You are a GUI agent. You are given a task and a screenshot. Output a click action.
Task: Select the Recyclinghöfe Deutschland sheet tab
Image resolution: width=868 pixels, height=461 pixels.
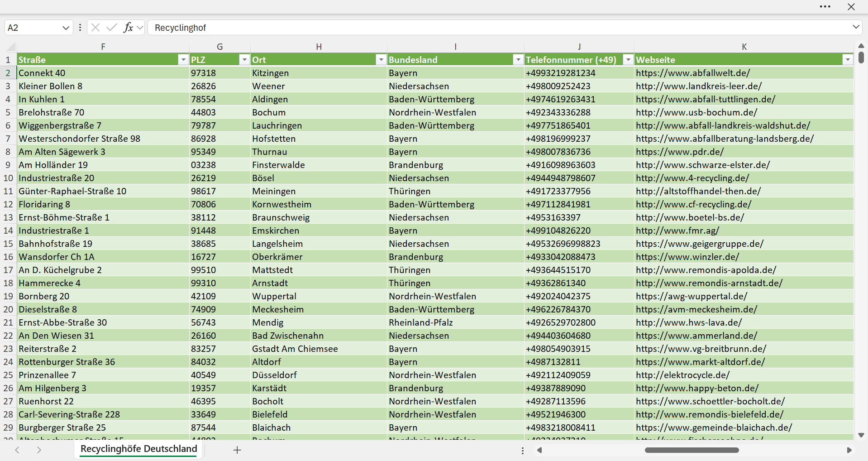(138, 449)
